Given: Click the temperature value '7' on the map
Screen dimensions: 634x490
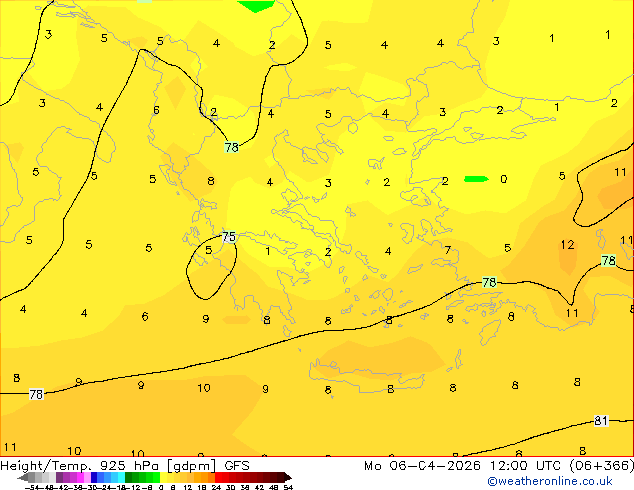Looking at the screenshot, I should (x=448, y=250).
